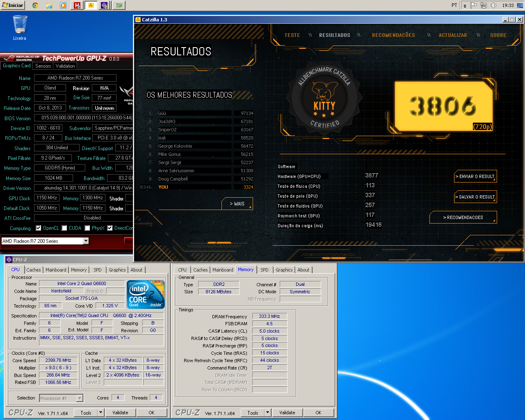525x420 pixels.
Task: Open Graphics tab in right CPU-Z window
Action: point(284,270)
